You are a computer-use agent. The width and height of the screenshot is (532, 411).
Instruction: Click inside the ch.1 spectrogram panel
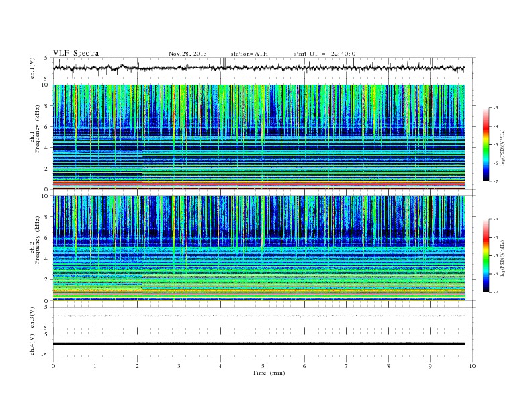coord(259,137)
